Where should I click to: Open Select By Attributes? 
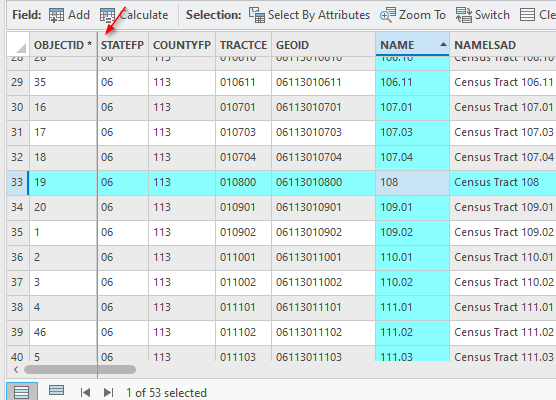tap(309, 15)
